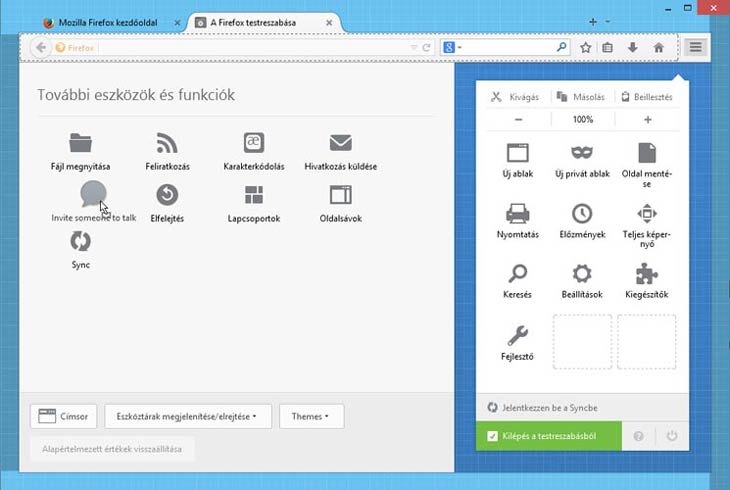Screen dimensions: 730x490
Task: Select the Lapcsoportok icon
Action: pyautogui.click(x=254, y=195)
